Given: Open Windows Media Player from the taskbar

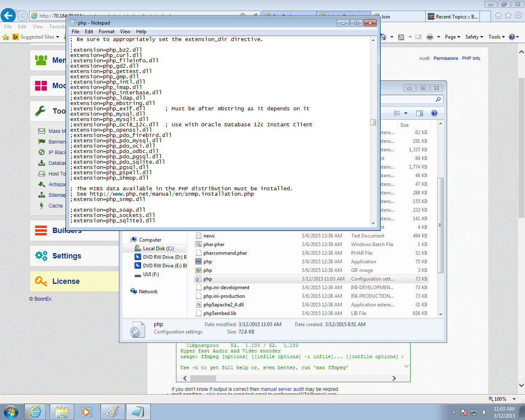Looking at the screenshot, I should (87, 412).
